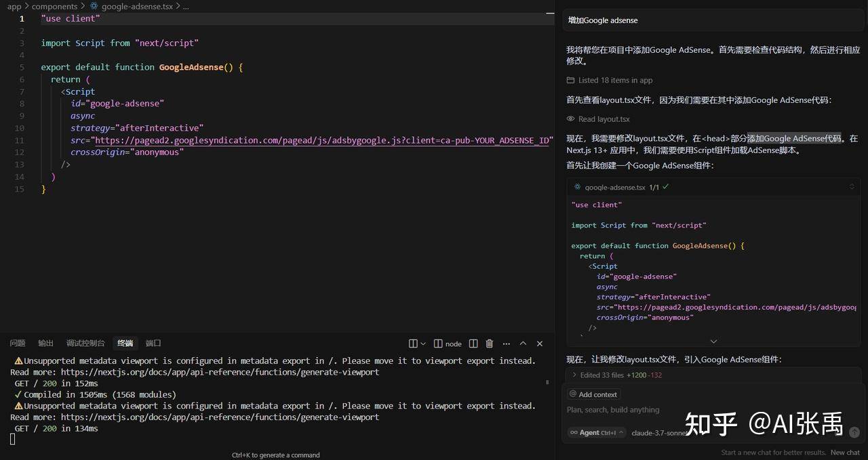
Task: Click the trailing ellipsis in breadcrumb path
Action: [186, 6]
